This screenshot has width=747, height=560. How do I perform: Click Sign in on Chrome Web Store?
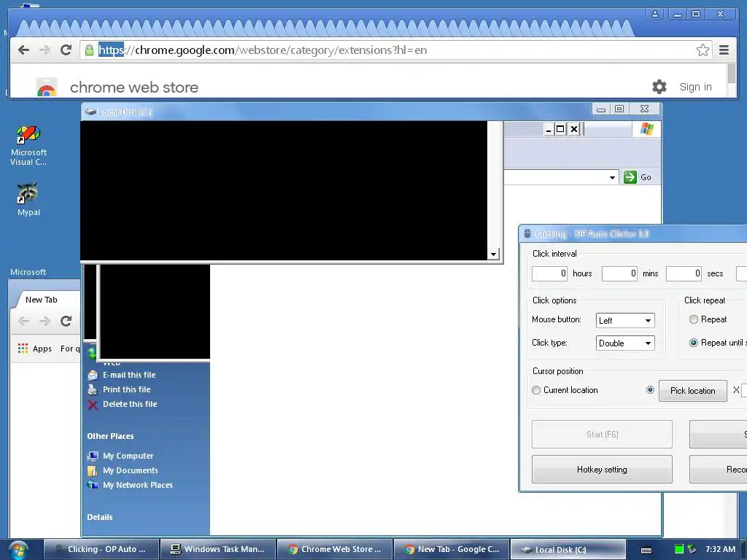point(695,87)
